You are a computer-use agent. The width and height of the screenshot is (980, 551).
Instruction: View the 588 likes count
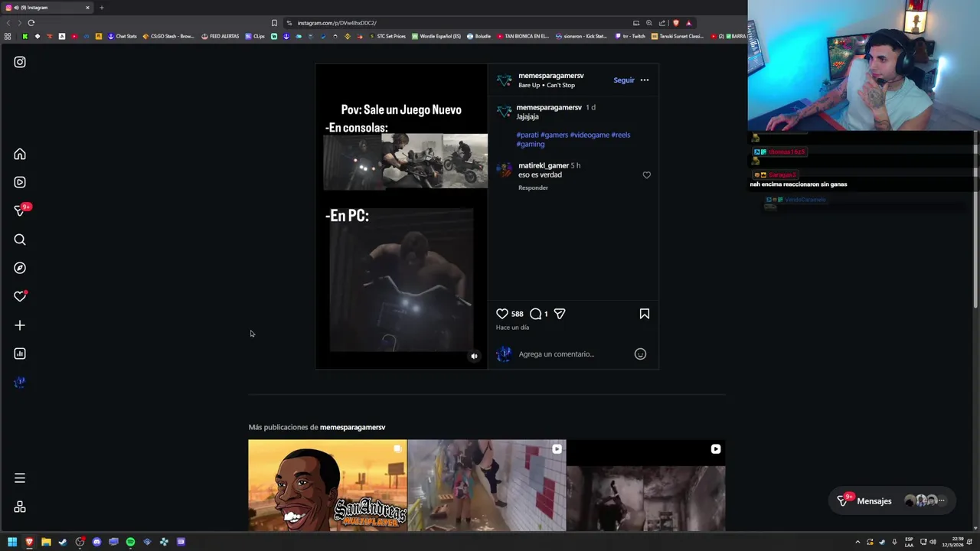pos(518,314)
